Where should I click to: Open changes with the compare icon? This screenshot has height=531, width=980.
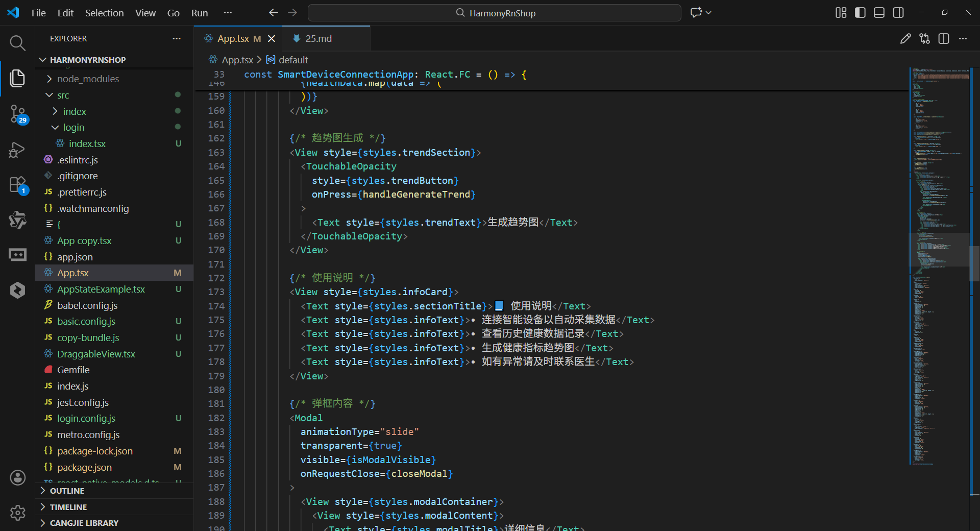point(924,39)
